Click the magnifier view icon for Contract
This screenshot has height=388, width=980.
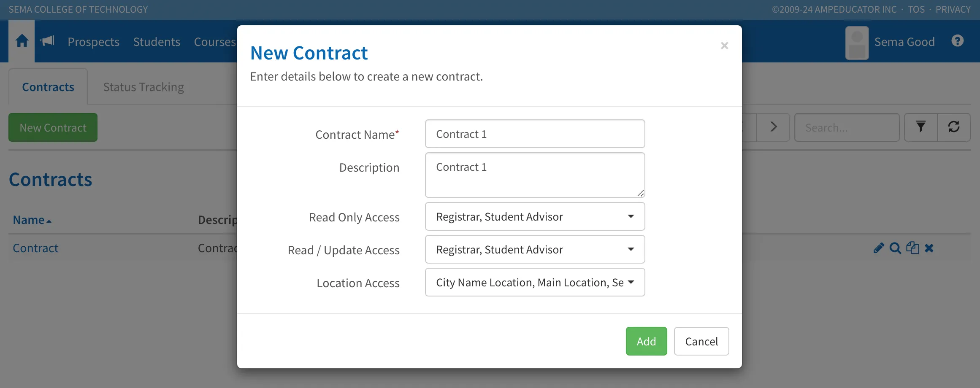point(895,248)
